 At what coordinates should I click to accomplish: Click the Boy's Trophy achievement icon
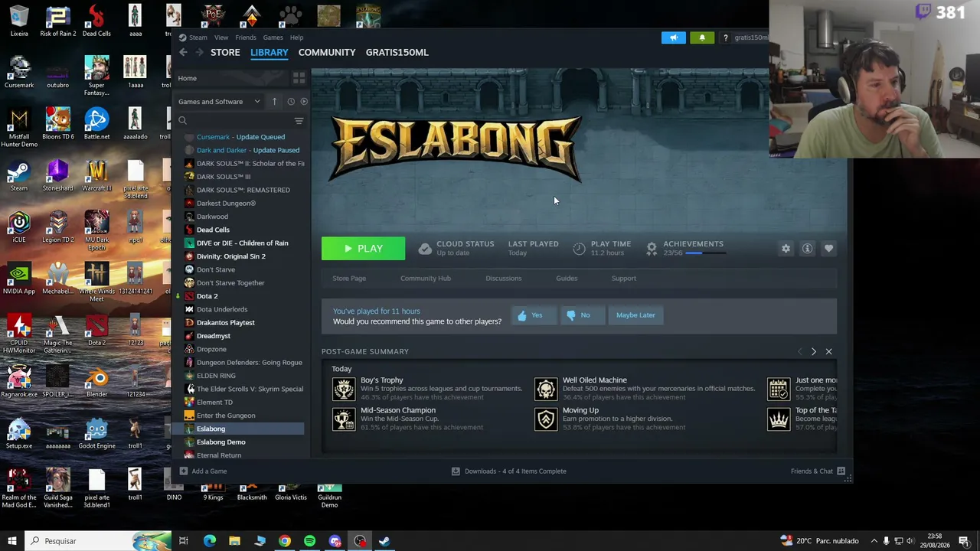click(344, 389)
